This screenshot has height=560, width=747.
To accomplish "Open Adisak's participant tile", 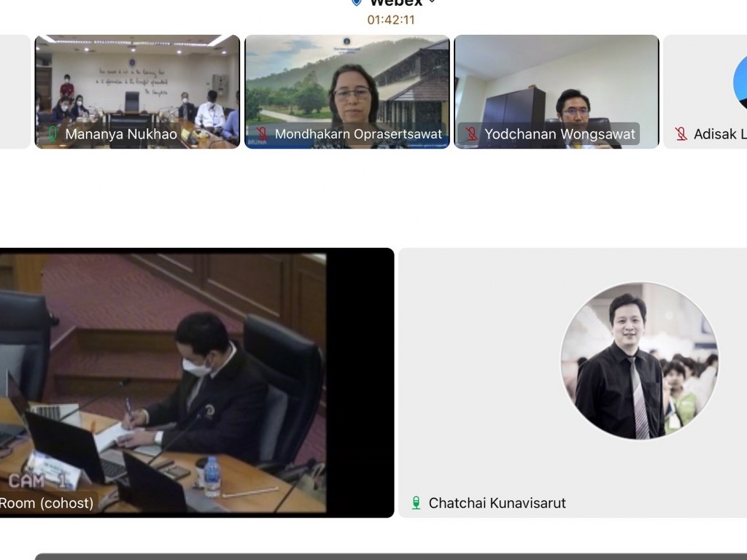I will click(706, 91).
